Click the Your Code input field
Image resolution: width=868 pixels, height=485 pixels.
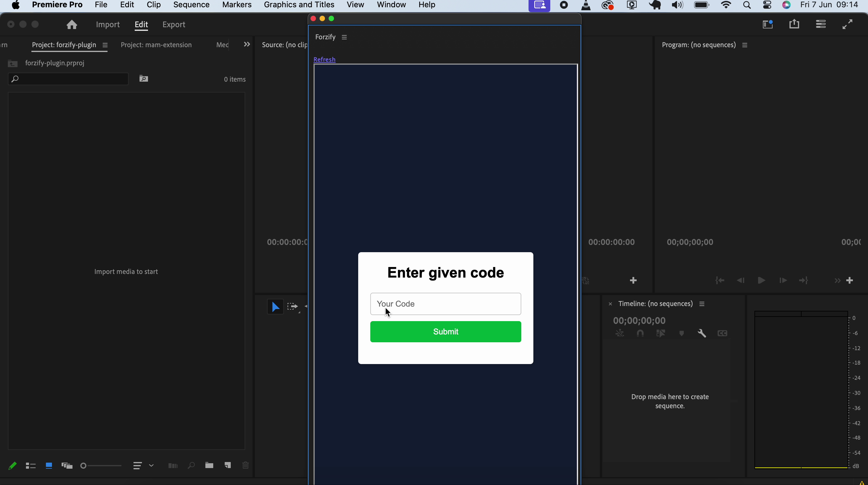pyautogui.click(x=445, y=304)
